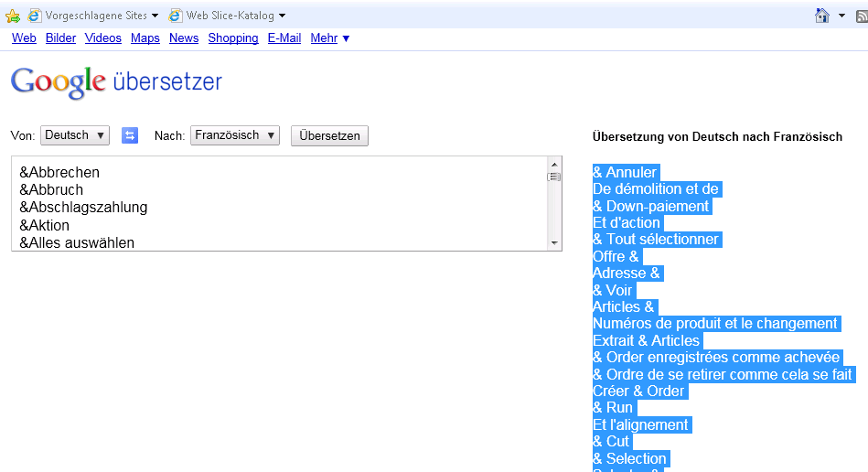
Task: Open the Bilder link
Action: click(x=60, y=38)
